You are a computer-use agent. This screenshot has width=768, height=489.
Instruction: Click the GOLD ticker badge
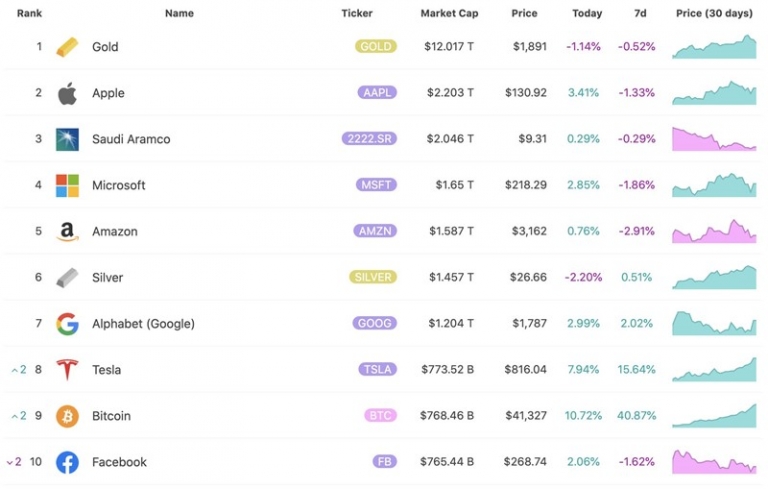pyautogui.click(x=376, y=47)
